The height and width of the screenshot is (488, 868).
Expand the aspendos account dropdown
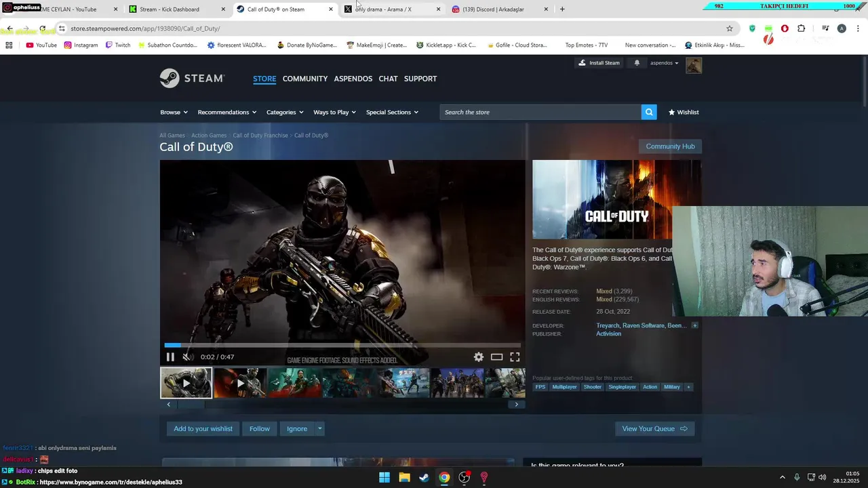(x=665, y=63)
